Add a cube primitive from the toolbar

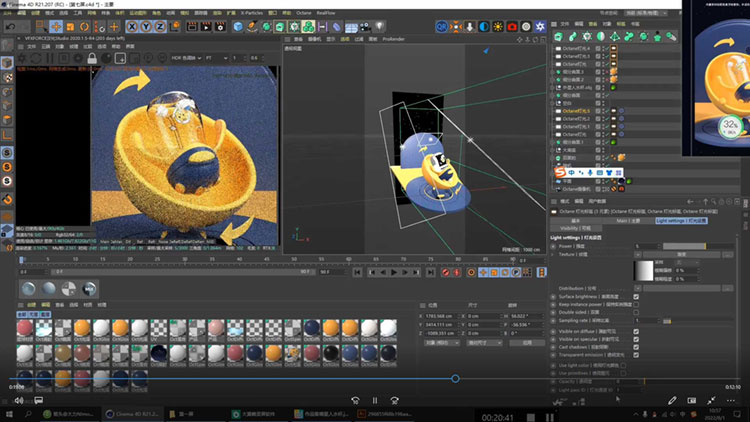(x=238, y=26)
